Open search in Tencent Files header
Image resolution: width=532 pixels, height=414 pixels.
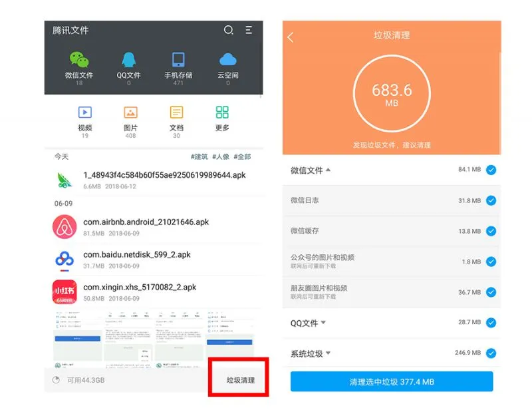[229, 30]
